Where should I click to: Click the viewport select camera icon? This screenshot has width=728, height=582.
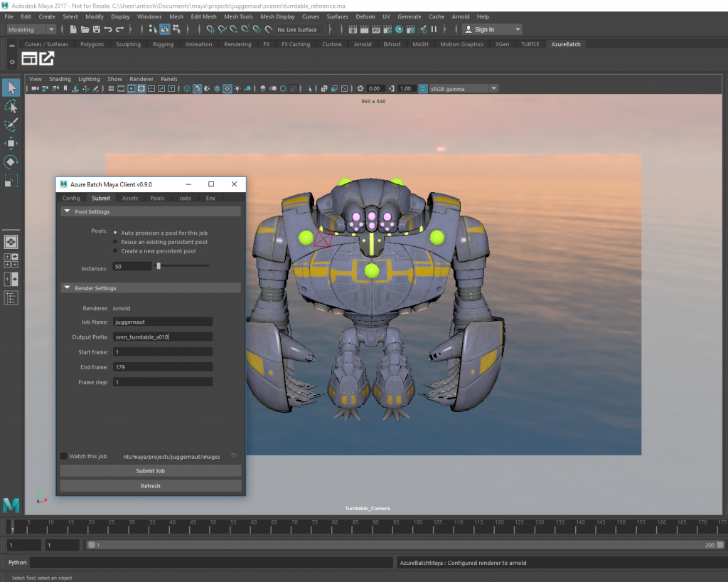pyautogui.click(x=35, y=89)
